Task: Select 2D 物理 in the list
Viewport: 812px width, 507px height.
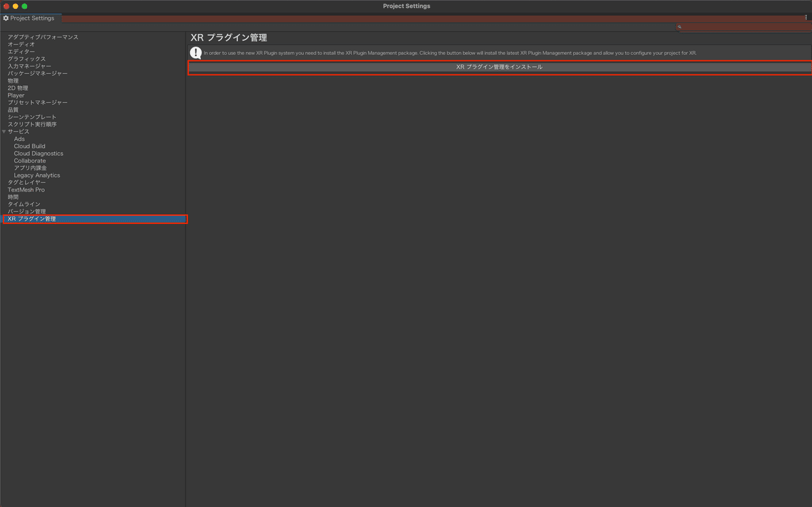Action: coord(18,88)
